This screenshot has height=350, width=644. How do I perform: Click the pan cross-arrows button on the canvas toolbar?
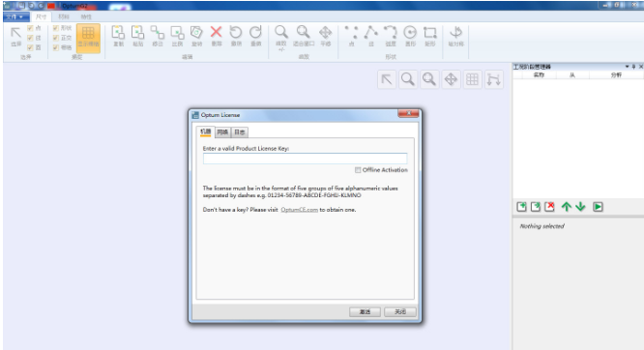pos(451,79)
